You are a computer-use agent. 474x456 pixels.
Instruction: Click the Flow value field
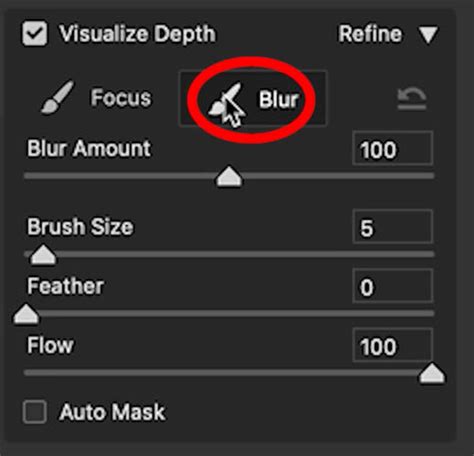393,345
